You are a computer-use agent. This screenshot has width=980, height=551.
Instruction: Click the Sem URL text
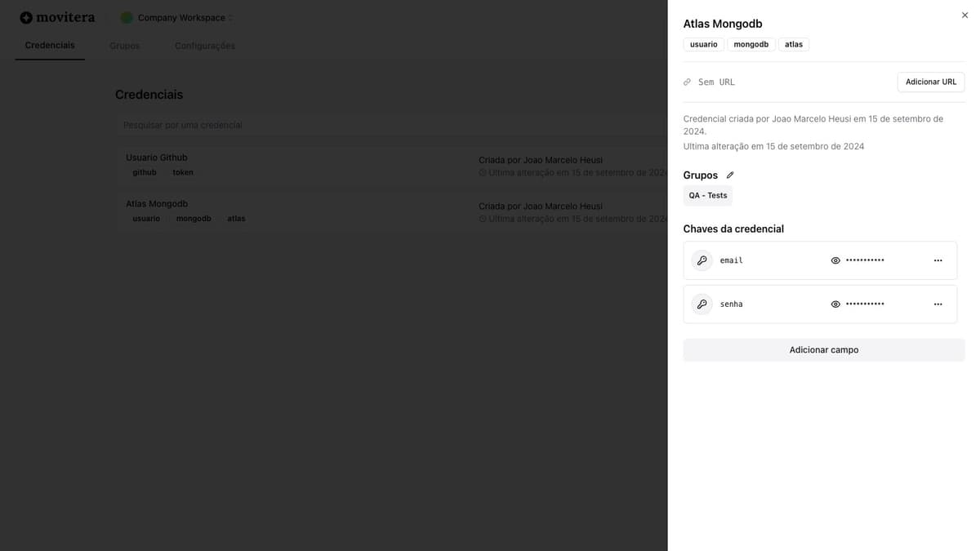point(716,82)
